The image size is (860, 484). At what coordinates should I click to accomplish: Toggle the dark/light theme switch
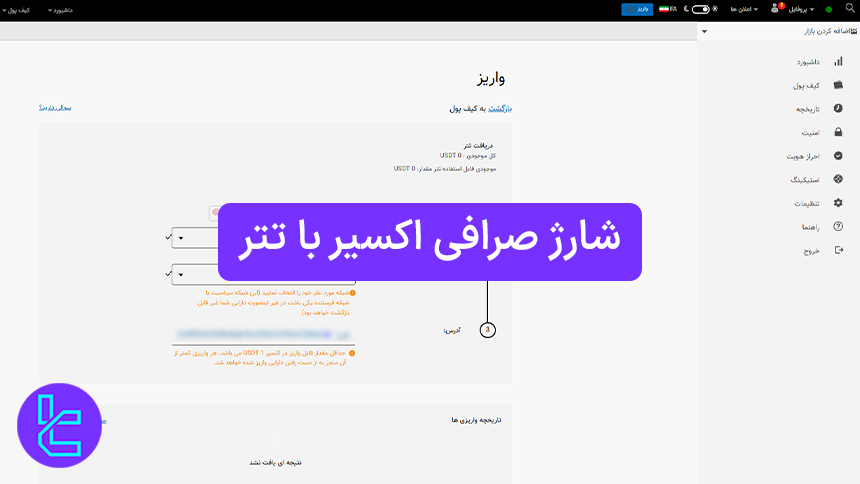(x=700, y=9)
